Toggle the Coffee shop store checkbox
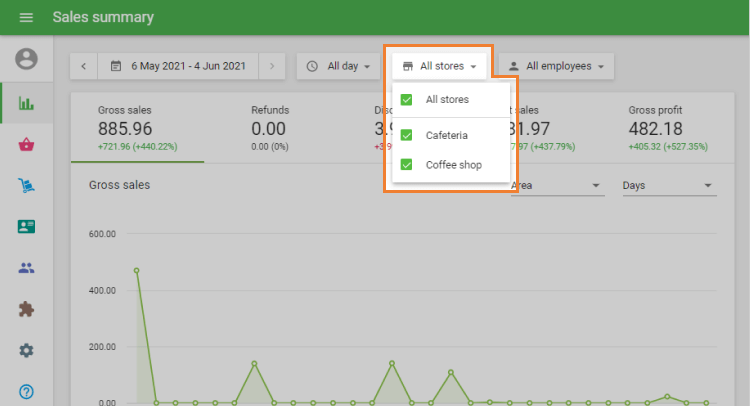The height and width of the screenshot is (406, 750). pyautogui.click(x=407, y=165)
